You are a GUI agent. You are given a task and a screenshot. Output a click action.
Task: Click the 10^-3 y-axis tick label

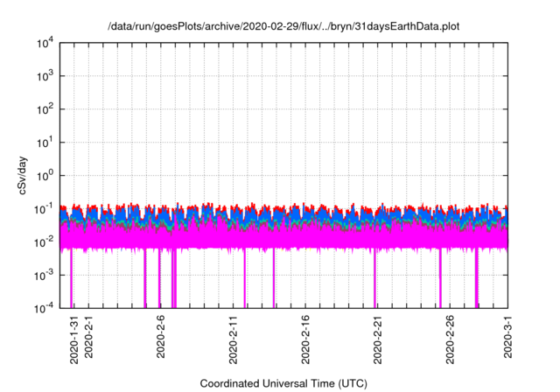click(x=45, y=276)
